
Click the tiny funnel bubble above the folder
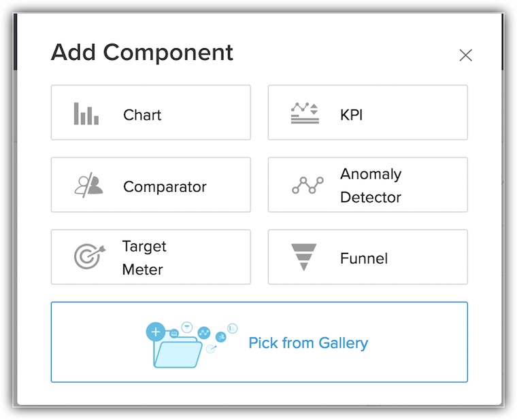187,326
